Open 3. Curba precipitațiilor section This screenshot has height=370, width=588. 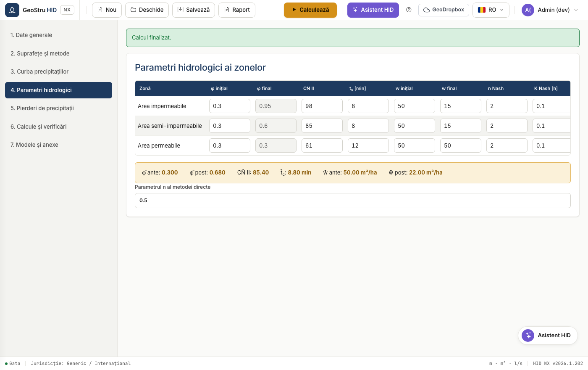[58, 71]
